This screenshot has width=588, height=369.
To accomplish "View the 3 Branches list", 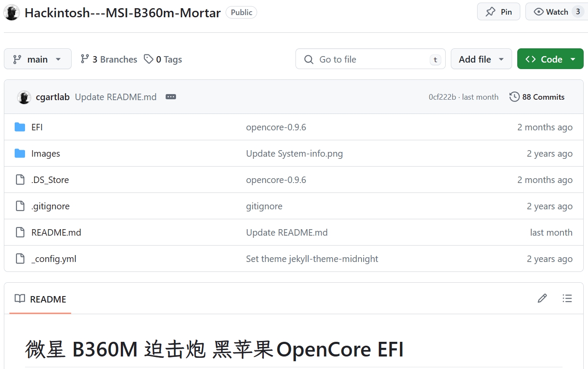I will tap(109, 59).
